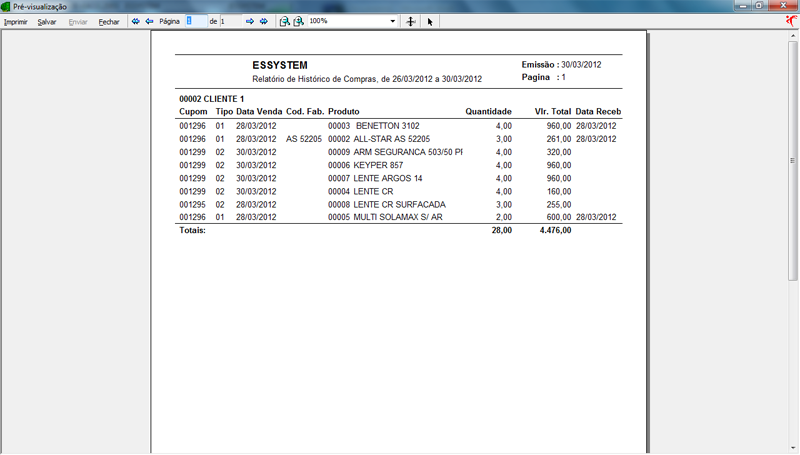Click the scrollbar up arrow
800x455 pixels.
click(x=793, y=35)
